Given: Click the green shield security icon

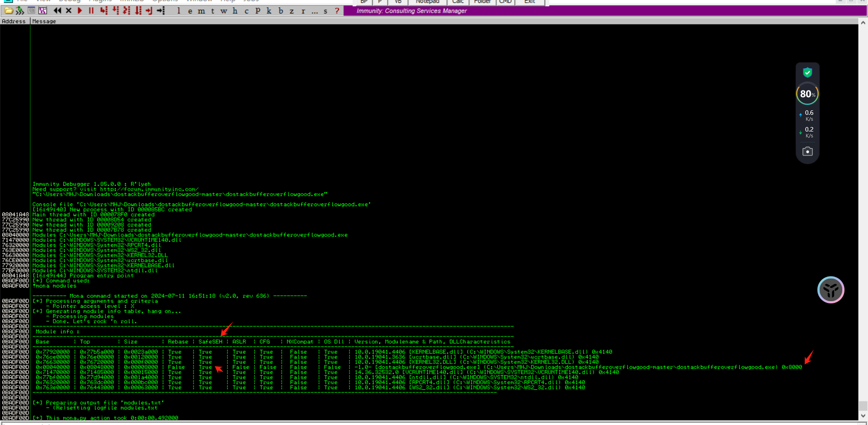Looking at the screenshot, I should click(807, 72).
